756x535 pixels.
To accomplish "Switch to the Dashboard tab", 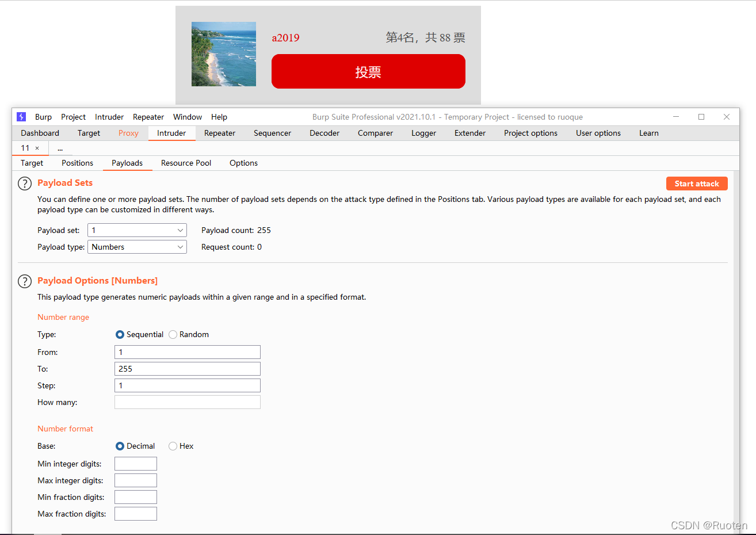I will point(40,133).
